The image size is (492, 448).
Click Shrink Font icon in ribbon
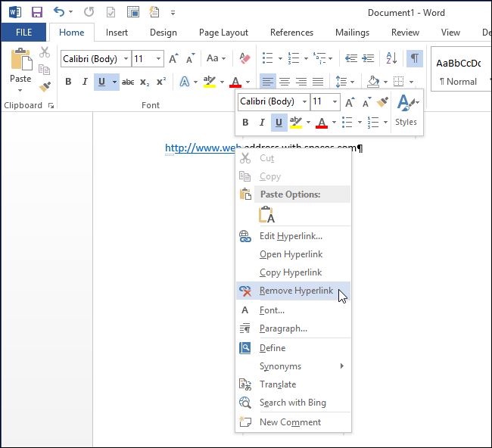click(190, 58)
